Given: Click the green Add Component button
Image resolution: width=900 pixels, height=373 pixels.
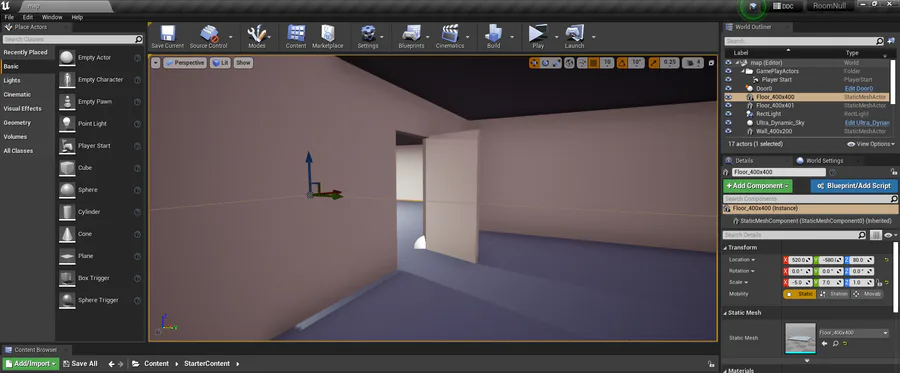Looking at the screenshot, I should [x=758, y=186].
